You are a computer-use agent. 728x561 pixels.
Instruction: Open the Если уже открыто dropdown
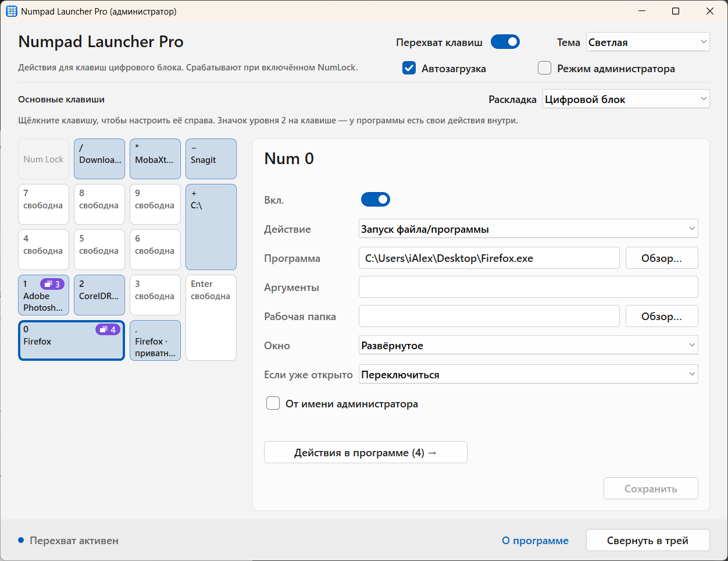pyautogui.click(x=529, y=374)
